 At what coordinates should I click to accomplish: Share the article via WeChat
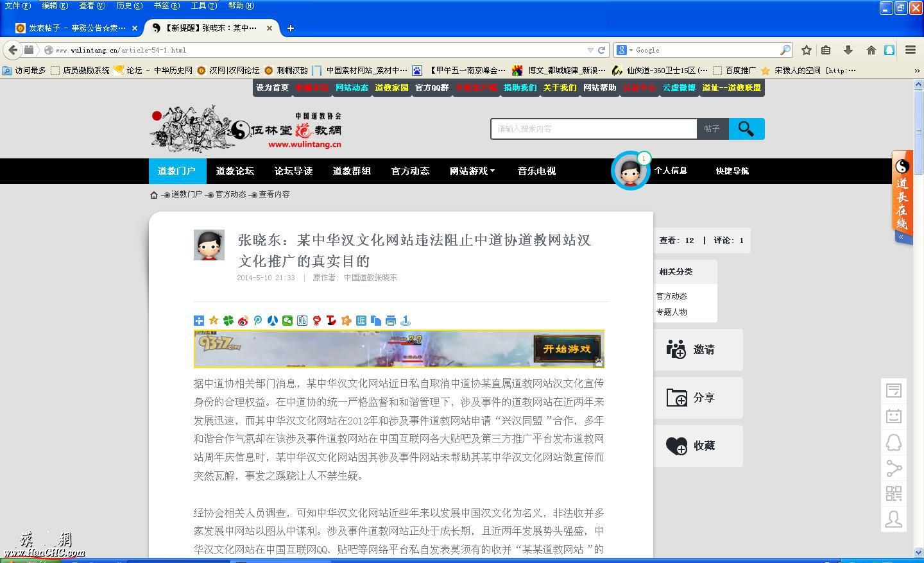(288, 321)
